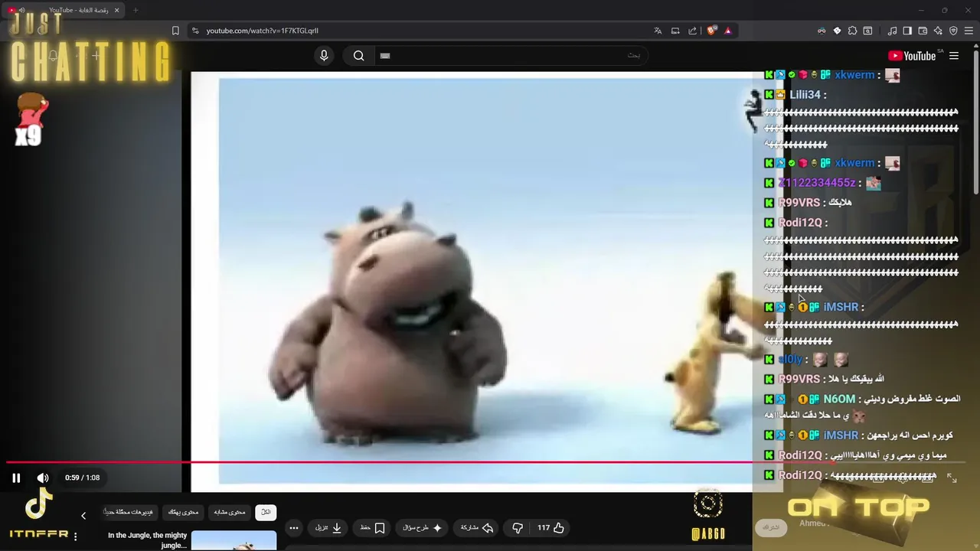This screenshot has width=980, height=551.
Task: Click the مشاركة share button
Action: (477, 528)
